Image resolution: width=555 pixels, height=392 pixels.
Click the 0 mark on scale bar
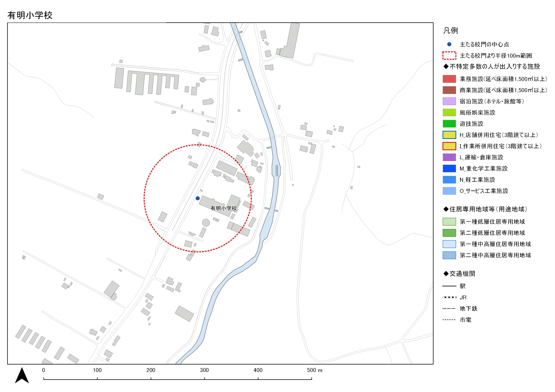[43, 370]
